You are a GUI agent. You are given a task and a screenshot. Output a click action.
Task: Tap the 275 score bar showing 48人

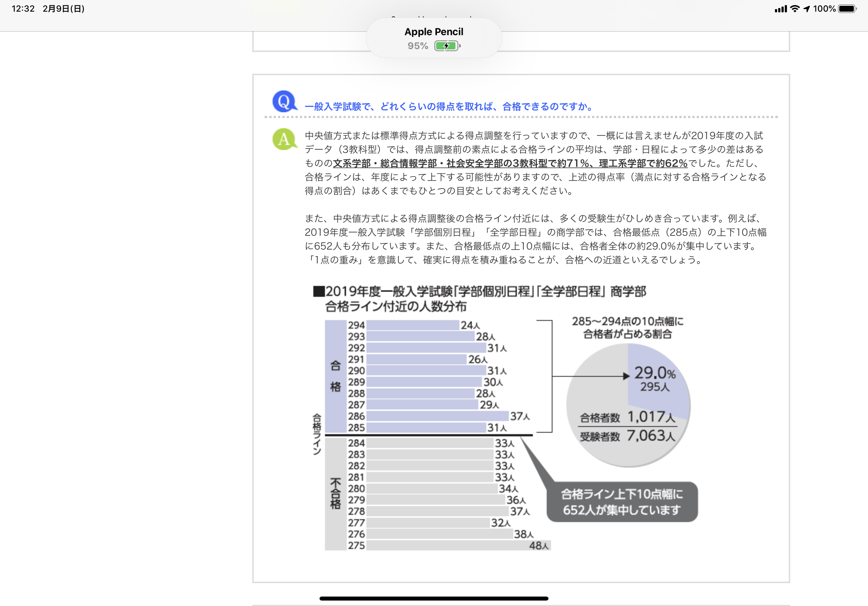pos(458,545)
